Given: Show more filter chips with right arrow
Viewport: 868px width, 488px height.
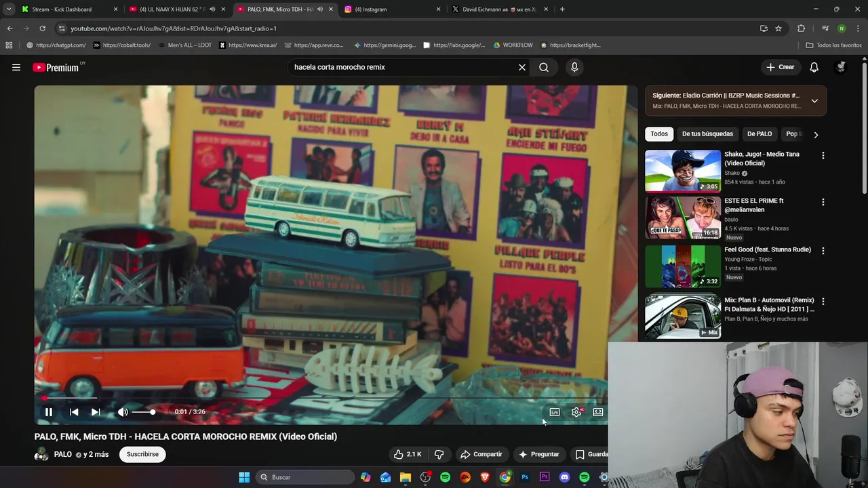Looking at the screenshot, I should tap(816, 134).
